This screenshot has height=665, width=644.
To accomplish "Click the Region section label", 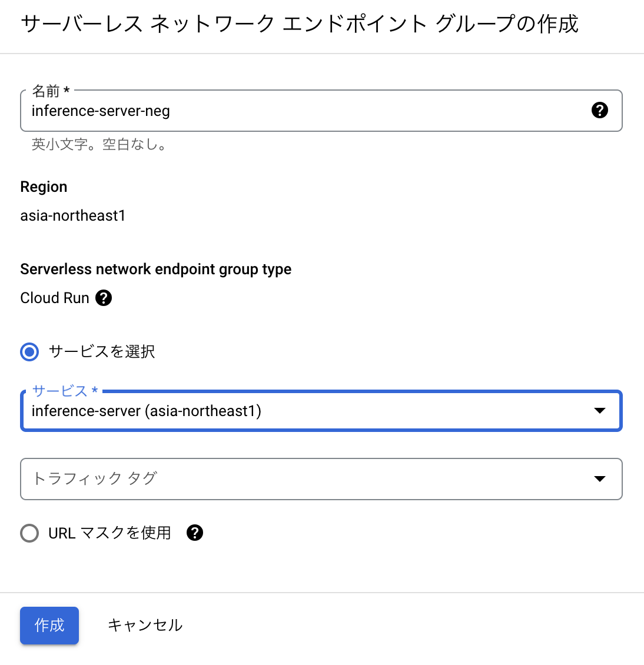I will tap(44, 187).
